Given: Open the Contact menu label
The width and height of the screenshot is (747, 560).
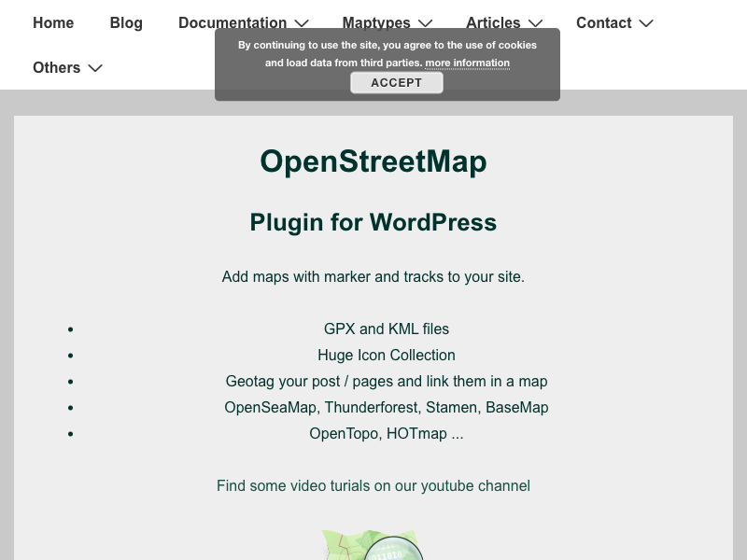Looking at the screenshot, I should click(x=603, y=22).
